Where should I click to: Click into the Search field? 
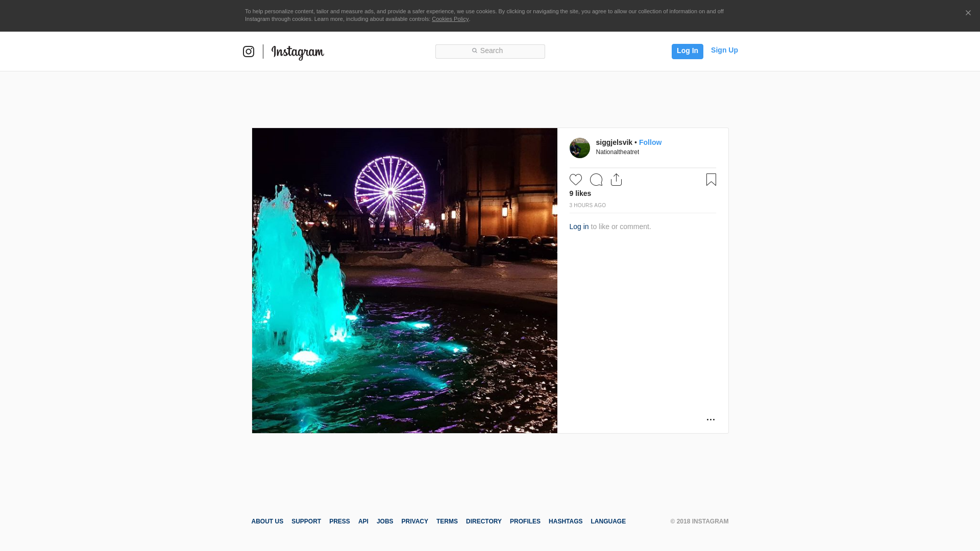(x=490, y=51)
